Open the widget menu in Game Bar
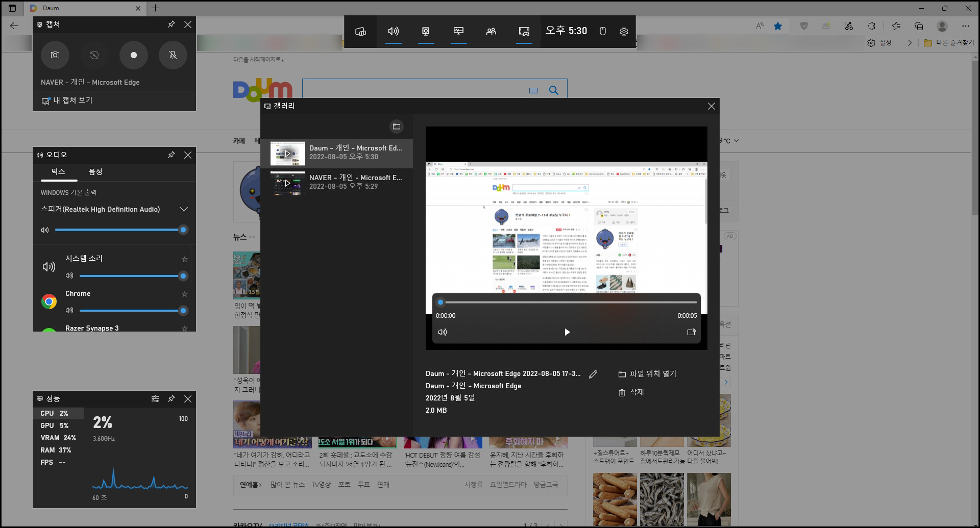The height and width of the screenshot is (528, 980). [x=360, y=31]
